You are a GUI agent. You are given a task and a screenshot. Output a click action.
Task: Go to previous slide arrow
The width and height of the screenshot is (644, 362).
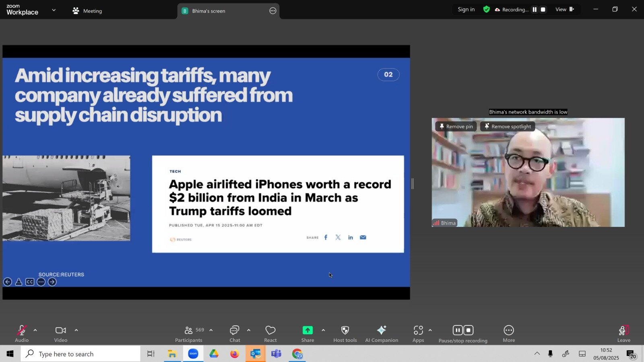(x=8, y=282)
